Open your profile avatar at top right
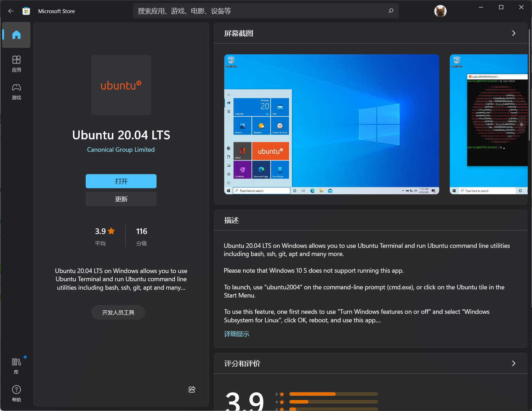 440,11
